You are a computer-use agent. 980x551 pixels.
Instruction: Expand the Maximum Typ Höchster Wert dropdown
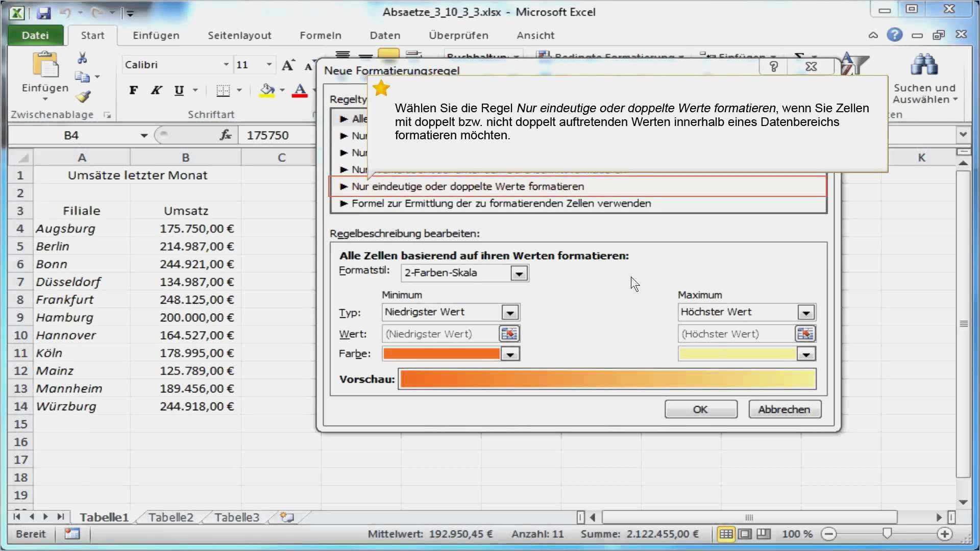click(x=806, y=312)
